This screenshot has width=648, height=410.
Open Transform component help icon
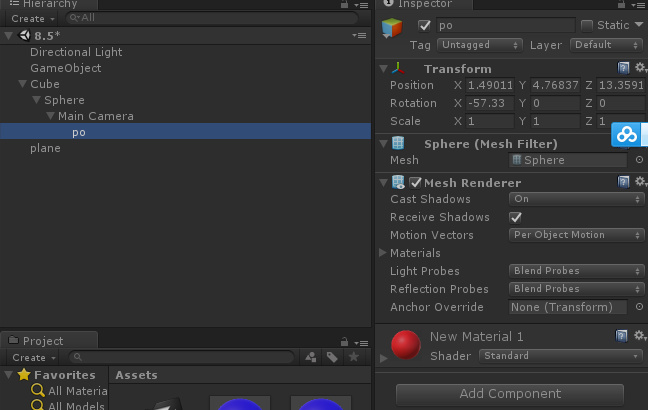(623, 68)
